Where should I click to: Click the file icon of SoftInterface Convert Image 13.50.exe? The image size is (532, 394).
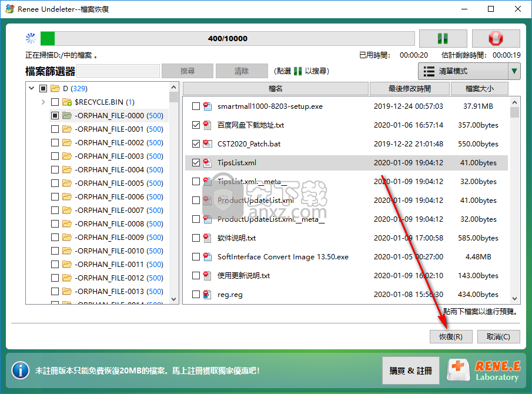[x=208, y=257]
